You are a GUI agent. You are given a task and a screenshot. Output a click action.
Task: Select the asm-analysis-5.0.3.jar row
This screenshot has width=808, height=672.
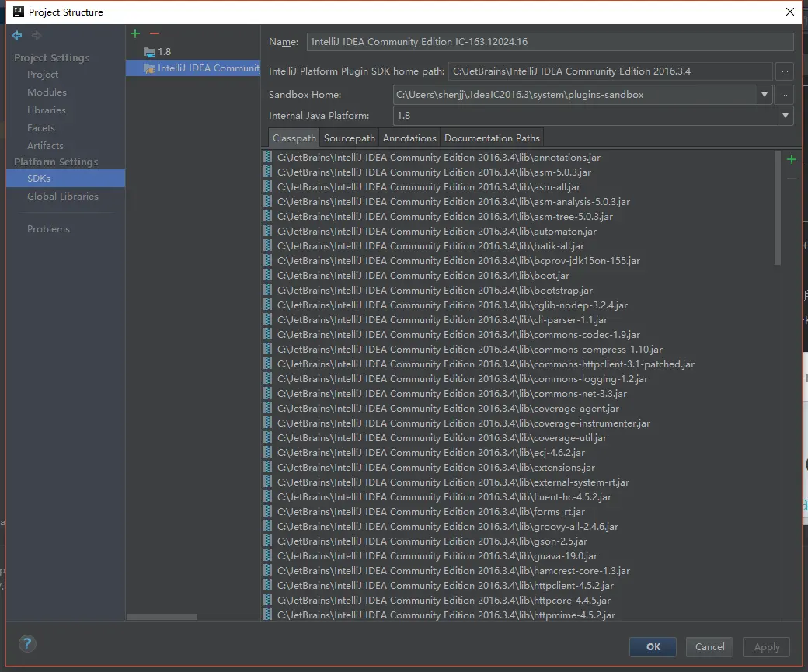coord(518,202)
